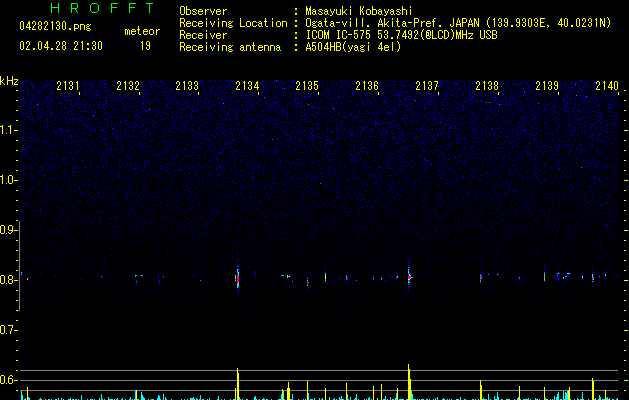Click the 0.9 frequency axis label
The width and height of the screenshot is (629, 400).
point(8,230)
